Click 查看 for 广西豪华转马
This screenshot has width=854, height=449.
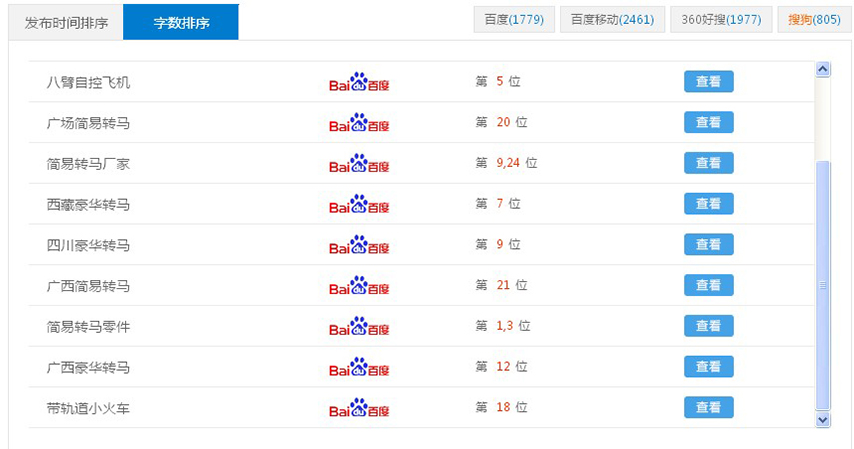tap(709, 367)
